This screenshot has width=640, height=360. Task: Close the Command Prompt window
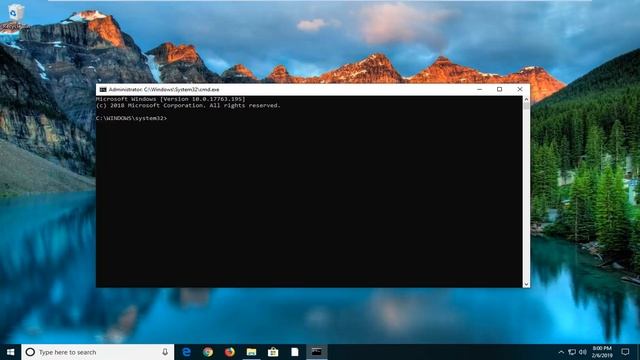pyautogui.click(x=520, y=89)
